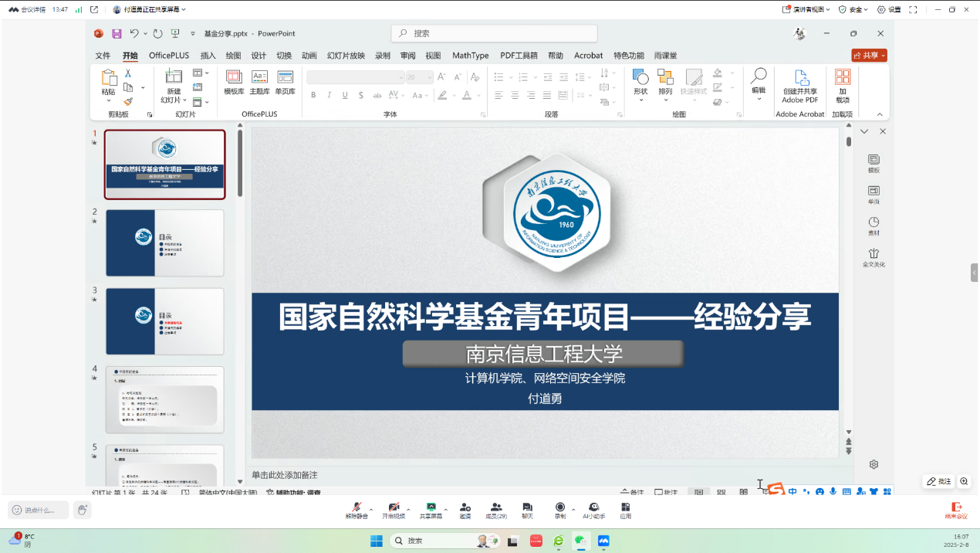Toggle the 备注 notes pane in status bar
Viewport: 980px width, 553px height.
(632, 492)
